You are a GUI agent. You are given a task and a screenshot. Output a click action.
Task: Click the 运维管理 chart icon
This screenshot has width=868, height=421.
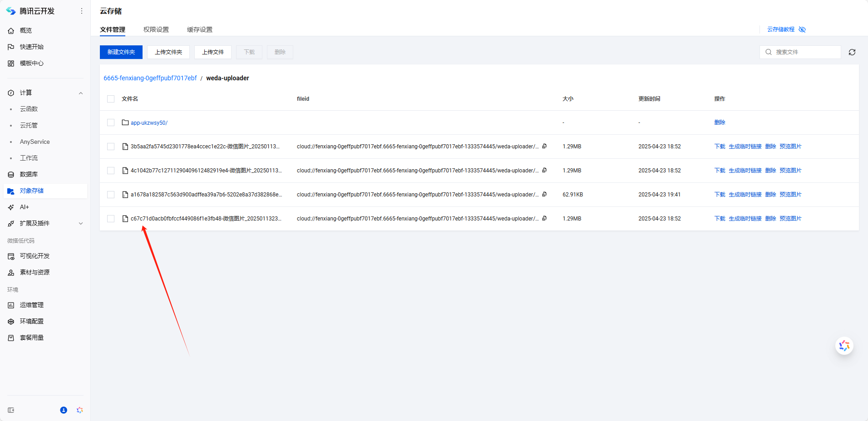pyautogui.click(x=11, y=305)
